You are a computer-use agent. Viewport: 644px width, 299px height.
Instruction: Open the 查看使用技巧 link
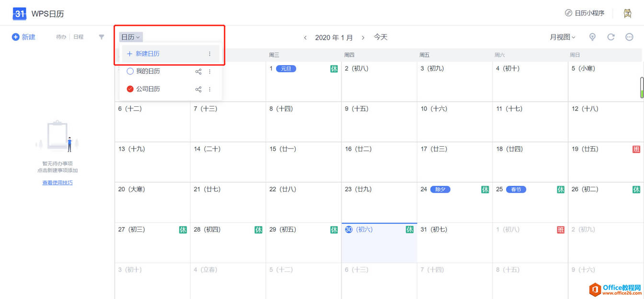[57, 183]
